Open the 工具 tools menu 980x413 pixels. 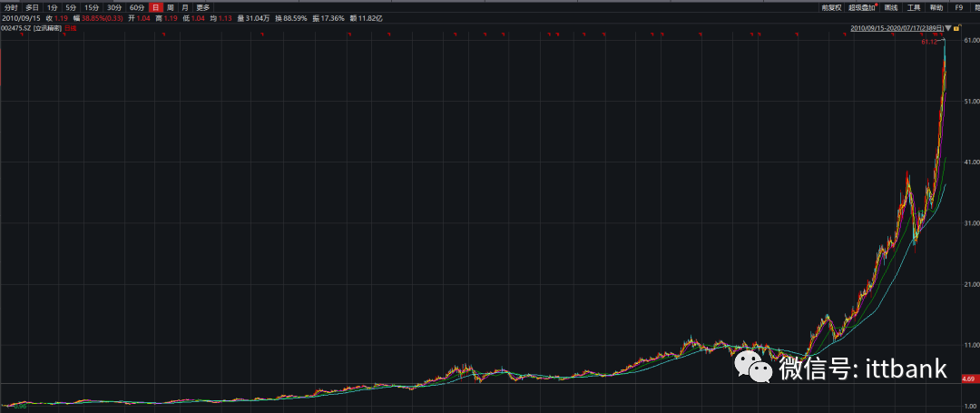coord(914,7)
